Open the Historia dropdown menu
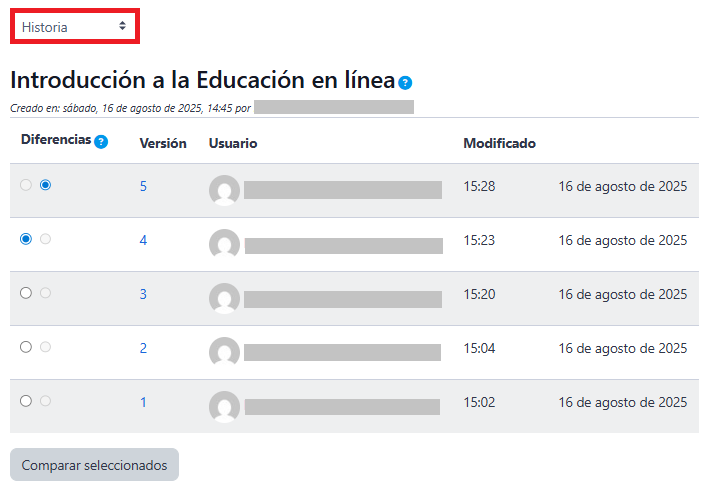Image resolution: width=711 pixels, height=488 pixels. click(x=74, y=27)
